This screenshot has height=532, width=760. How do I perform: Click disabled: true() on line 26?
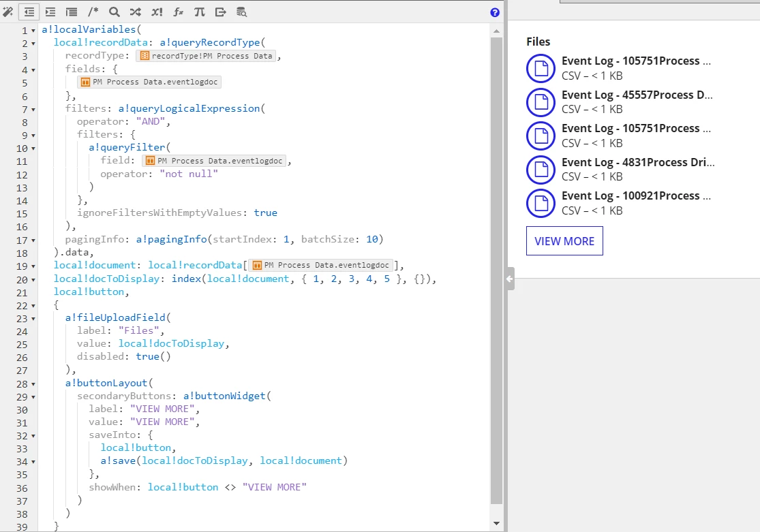(123, 357)
